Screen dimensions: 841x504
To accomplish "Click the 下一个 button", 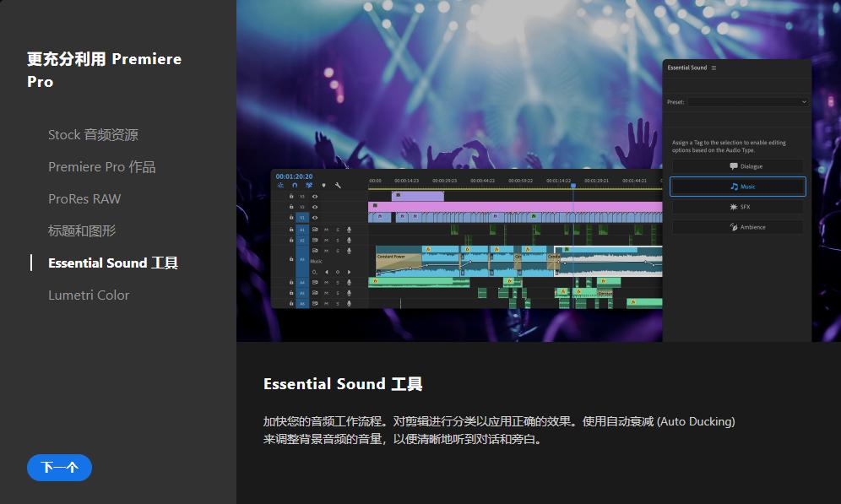I will (x=59, y=468).
